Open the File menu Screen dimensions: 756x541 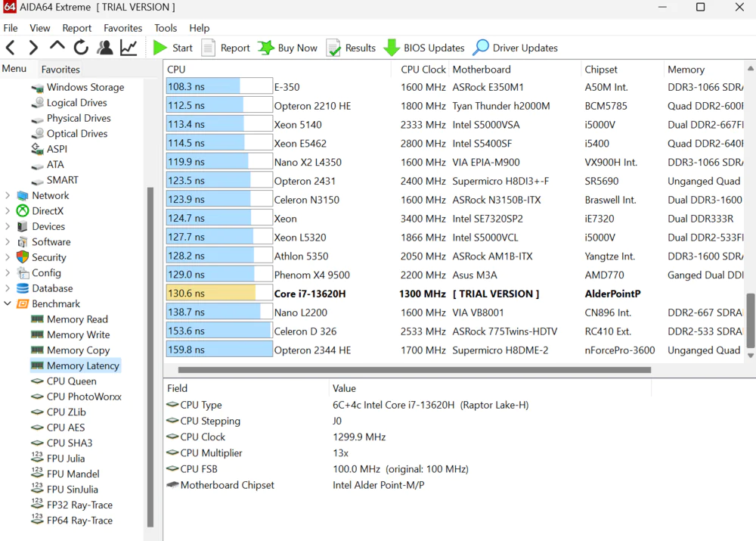tap(10, 28)
